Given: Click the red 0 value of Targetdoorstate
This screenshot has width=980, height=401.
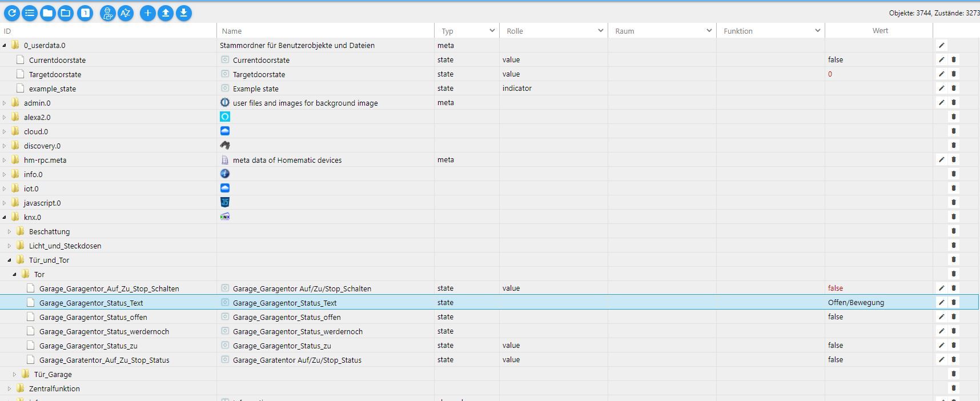Looking at the screenshot, I should click(x=830, y=74).
